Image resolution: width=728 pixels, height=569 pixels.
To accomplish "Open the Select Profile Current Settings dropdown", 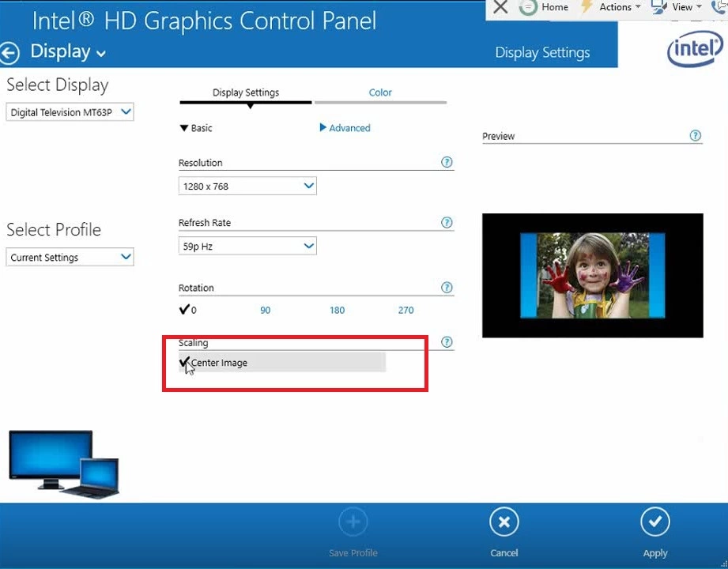I will (x=70, y=258).
